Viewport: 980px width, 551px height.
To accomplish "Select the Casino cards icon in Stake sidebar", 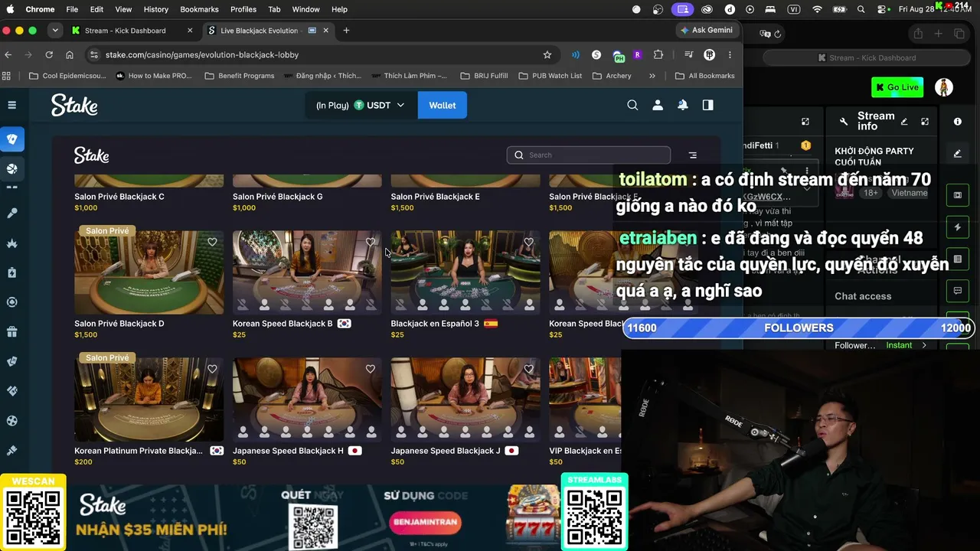I will pyautogui.click(x=12, y=139).
